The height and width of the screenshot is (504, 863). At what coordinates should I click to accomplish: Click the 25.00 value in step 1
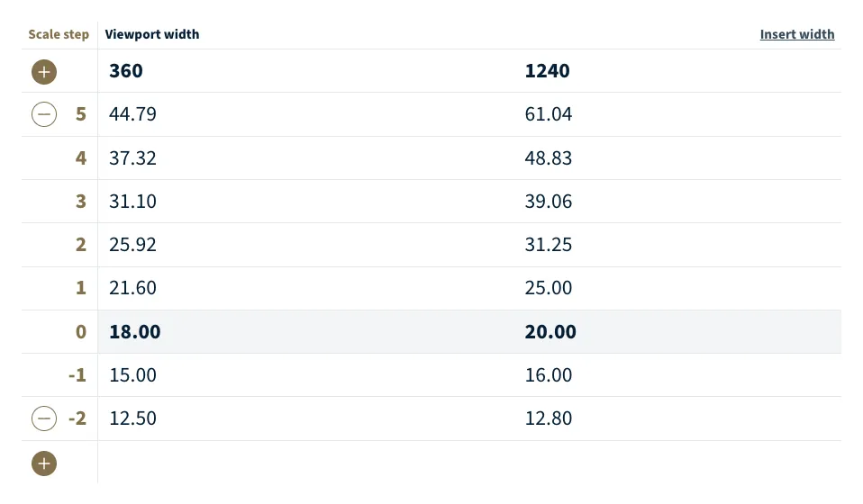click(x=548, y=288)
